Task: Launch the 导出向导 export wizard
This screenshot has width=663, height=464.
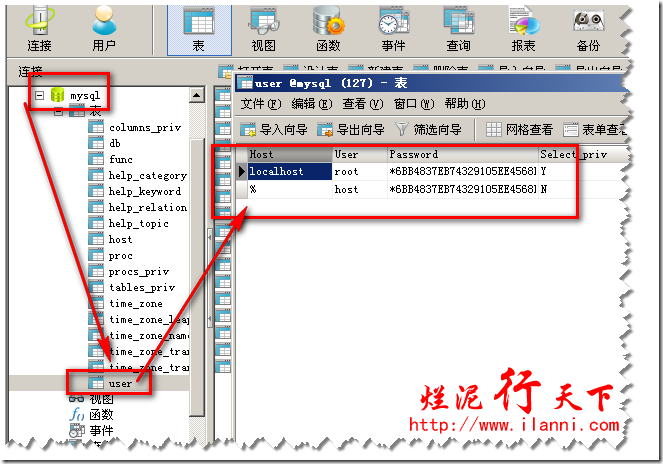Action: 351,130
